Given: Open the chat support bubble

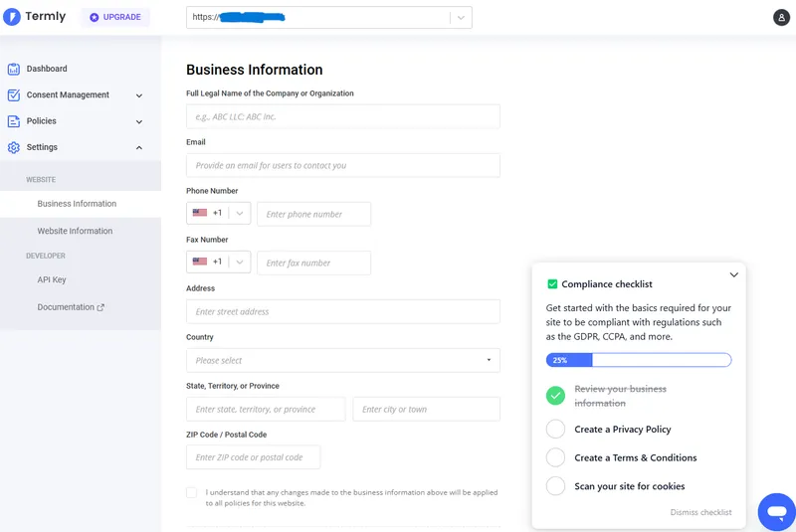Looking at the screenshot, I should point(777,512).
